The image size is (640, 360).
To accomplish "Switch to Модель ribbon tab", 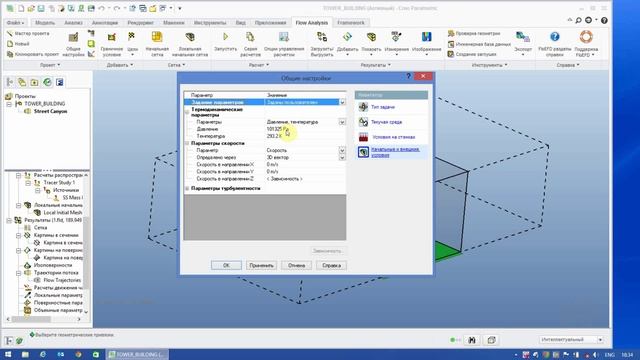I will tap(45, 23).
